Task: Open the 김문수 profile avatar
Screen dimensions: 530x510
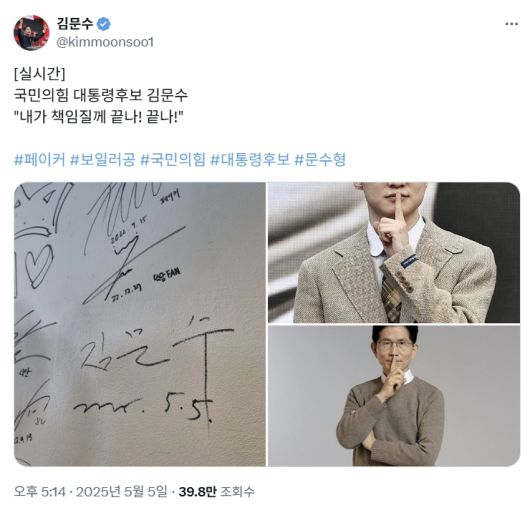Action: coord(31,33)
